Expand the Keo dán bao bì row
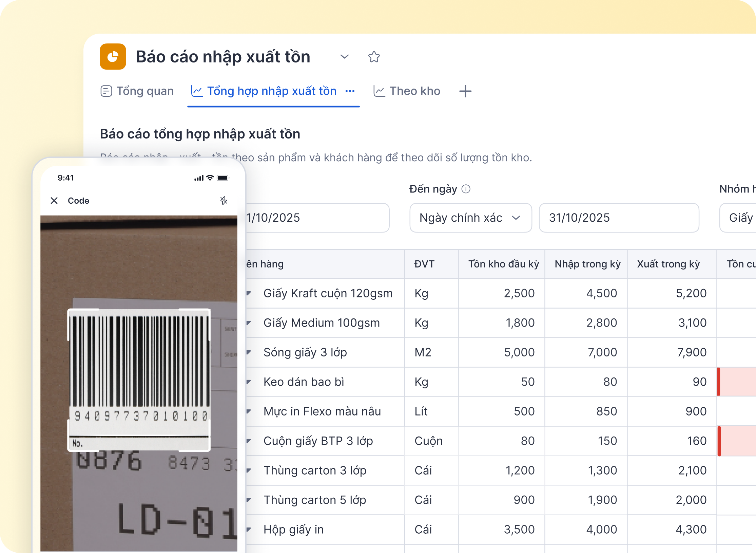 pyautogui.click(x=249, y=382)
